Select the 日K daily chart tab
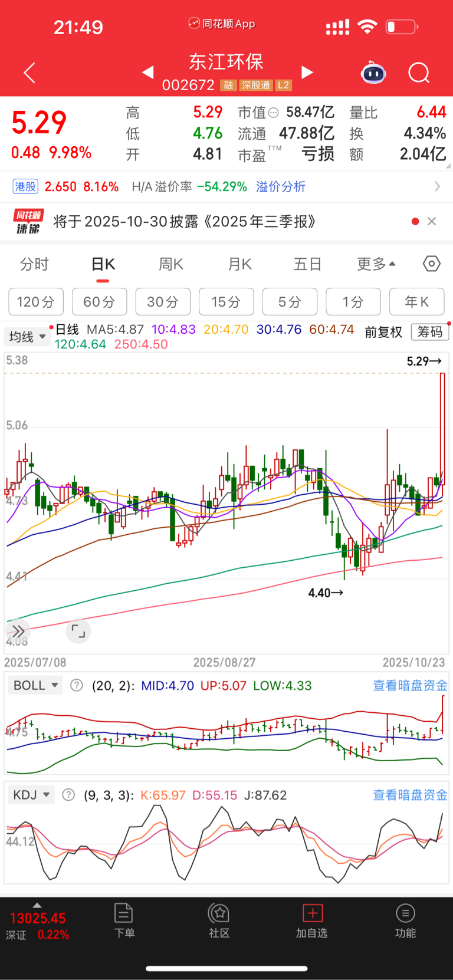The image size is (453, 980). pyautogui.click(x=103, y=264)
